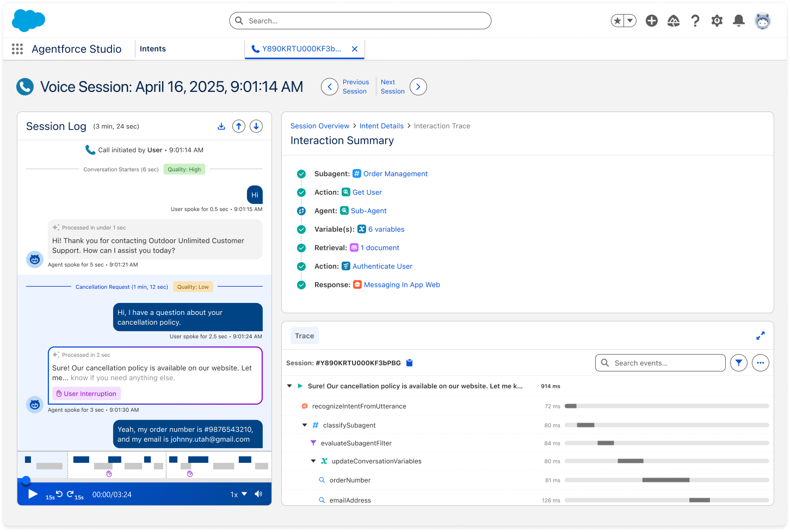Image resolution: width=790 pixels, height=532 pixels.
Task: Click the retrieval document icon
Action: 354,248
